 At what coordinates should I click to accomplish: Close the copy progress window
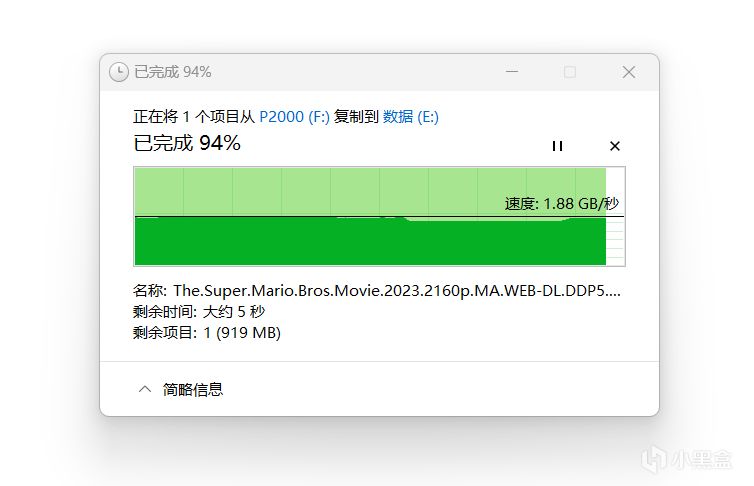629,72
